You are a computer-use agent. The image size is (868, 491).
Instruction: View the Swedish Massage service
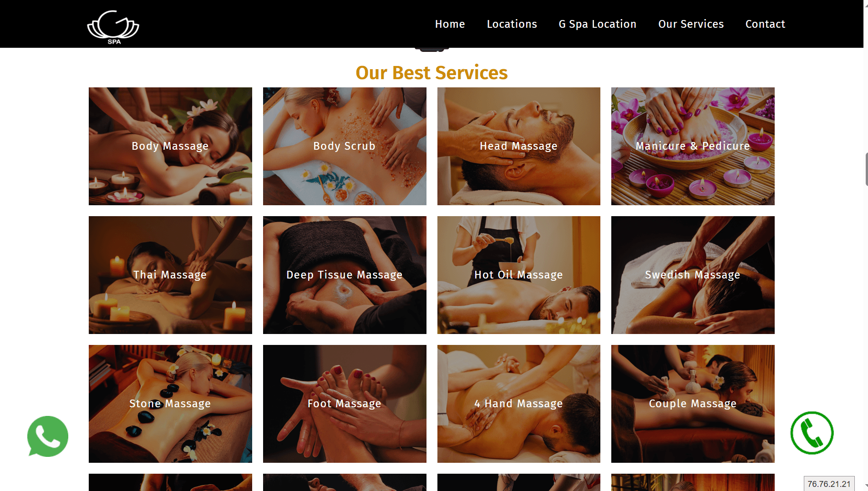(693, 275)
